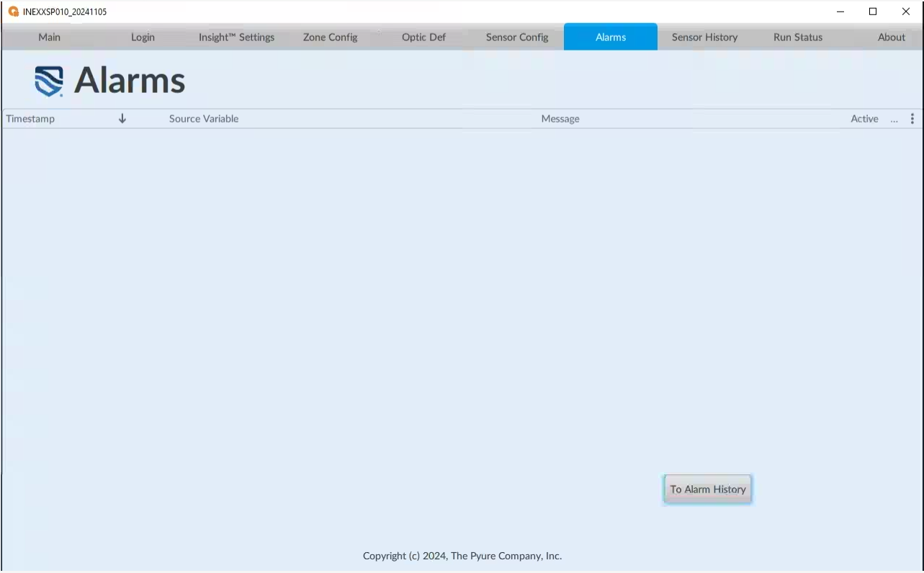Select the Optic Def tab
The image size is (924, 573).
[x=423, y=37]
